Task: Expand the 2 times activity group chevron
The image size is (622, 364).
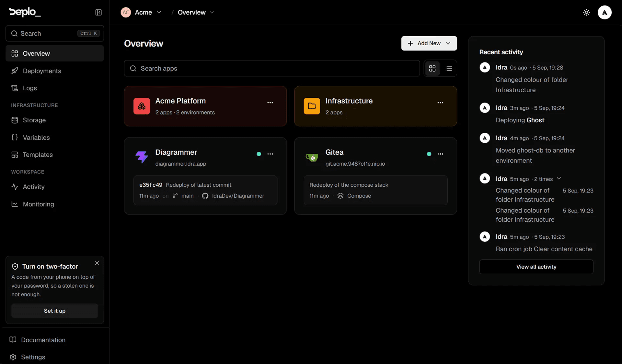Action: click(559, 179)
